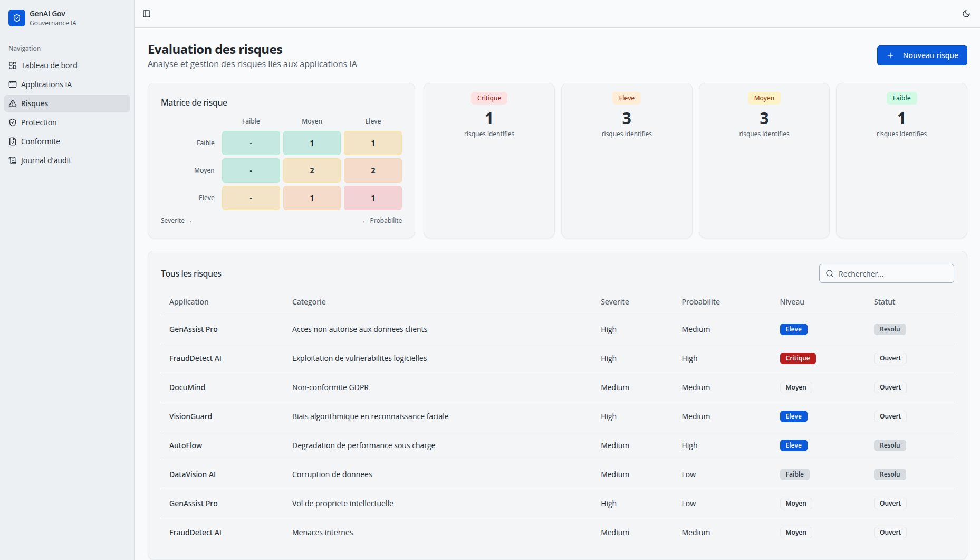Image resolution: width=980 pixels, height=560 pixels.
Task: Open the Journal d'audit page
Action: (46, 160)
